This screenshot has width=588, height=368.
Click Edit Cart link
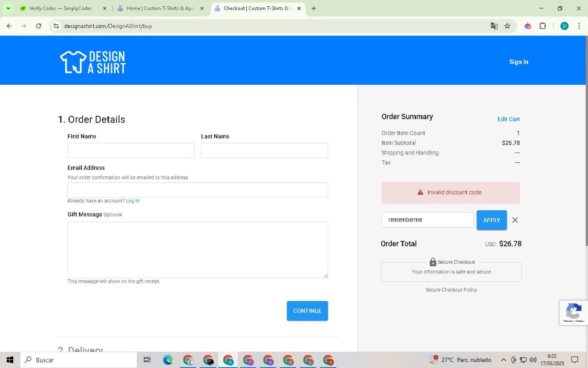tap(508, 119)
